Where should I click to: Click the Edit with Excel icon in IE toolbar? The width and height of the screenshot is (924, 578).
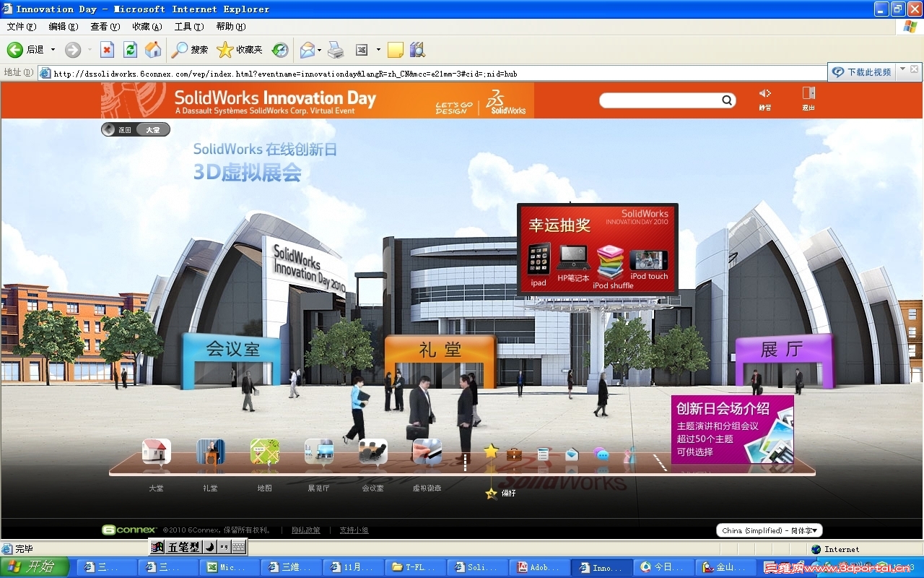pos(362,50)
